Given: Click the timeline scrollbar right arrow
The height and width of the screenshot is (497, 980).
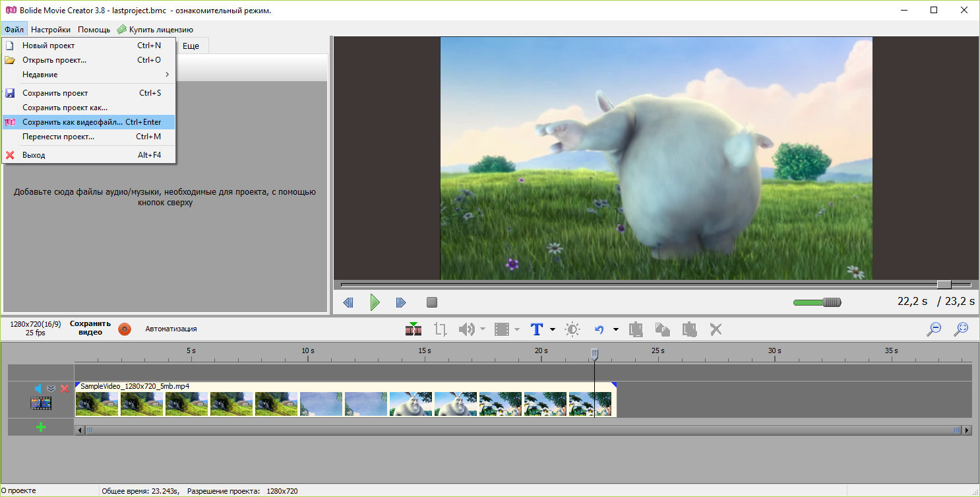Looking at the screenshot, I should [x=967, y=430].
